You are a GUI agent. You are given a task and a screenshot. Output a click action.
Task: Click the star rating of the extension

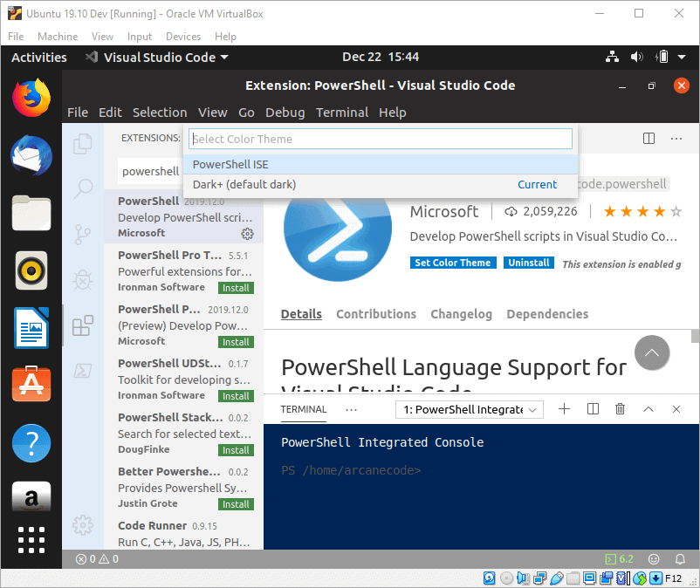tap(642, 211)
